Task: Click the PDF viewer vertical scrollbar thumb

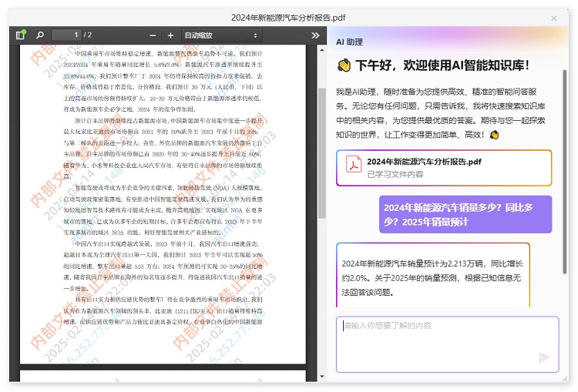Action: point(322,153)
